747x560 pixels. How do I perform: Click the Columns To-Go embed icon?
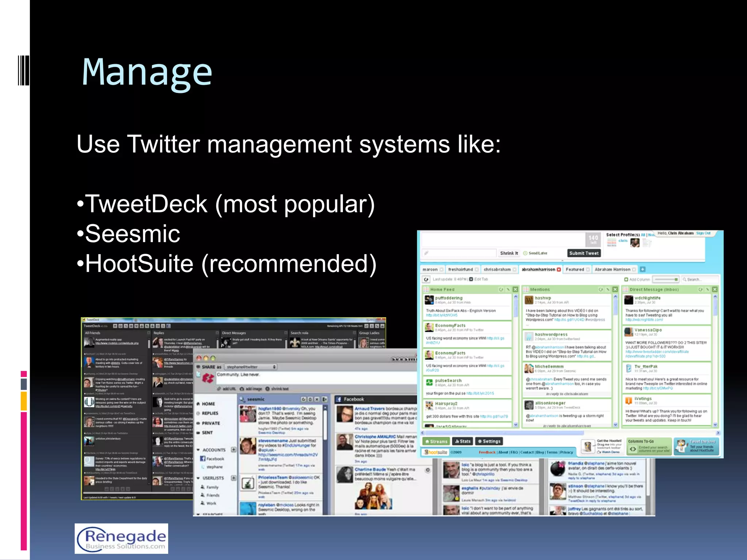coord(633,449)
